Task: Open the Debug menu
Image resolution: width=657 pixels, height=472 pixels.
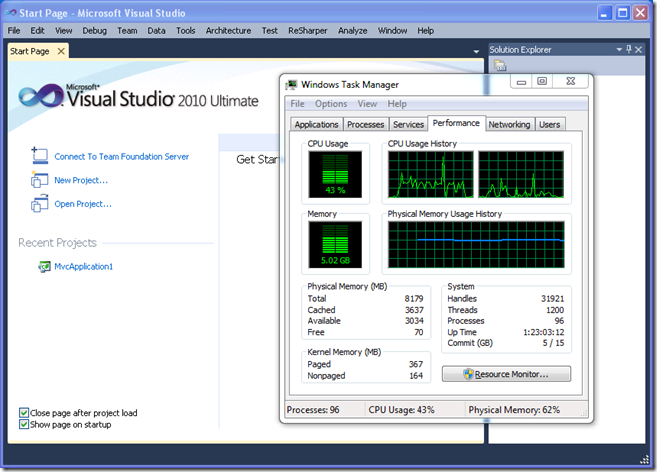Action: [94, 31]
